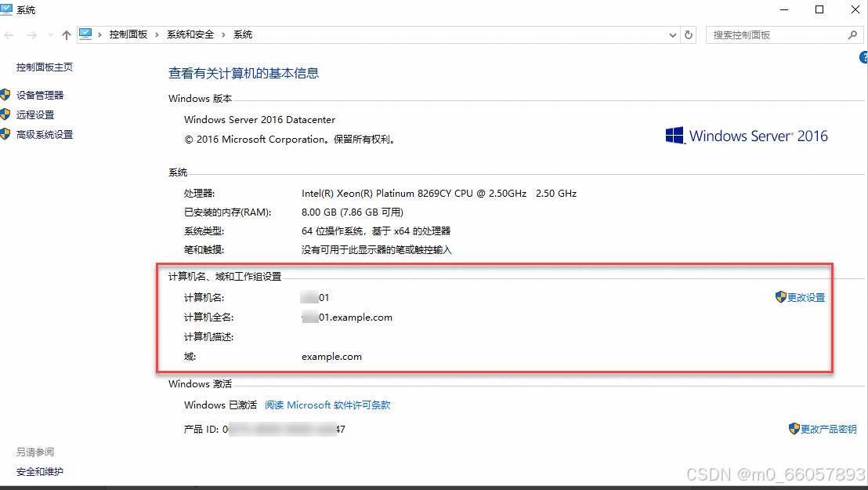The image size is (868, 490).
Task: Go up one level with up arrow
Action: [x=67, y=35]
